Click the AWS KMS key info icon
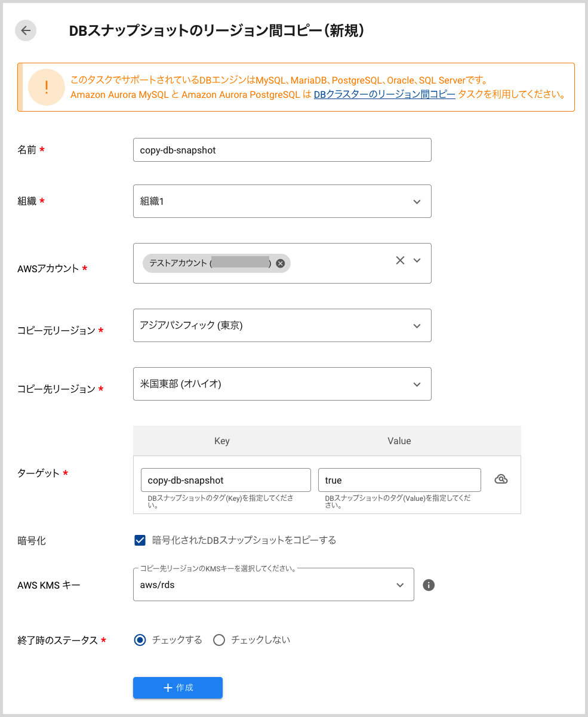 pos(429,585)
